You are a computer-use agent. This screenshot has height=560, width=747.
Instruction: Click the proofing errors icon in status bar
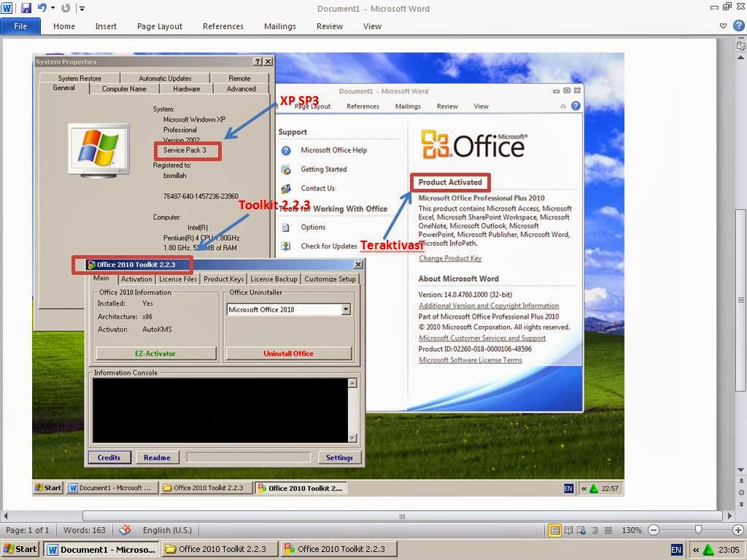tap(124, 530)
